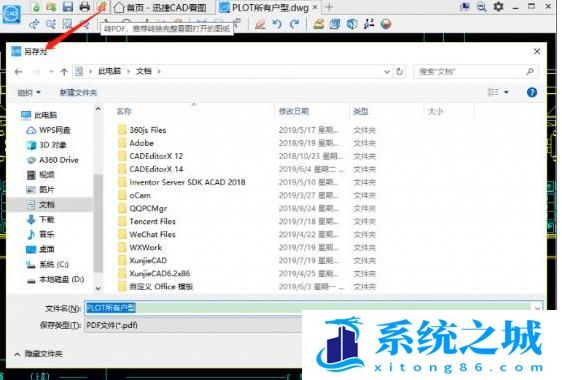Viewport: 562px width, 380px height.
Task: Click the 文件名 input field
Action: [x=314, y=308]
